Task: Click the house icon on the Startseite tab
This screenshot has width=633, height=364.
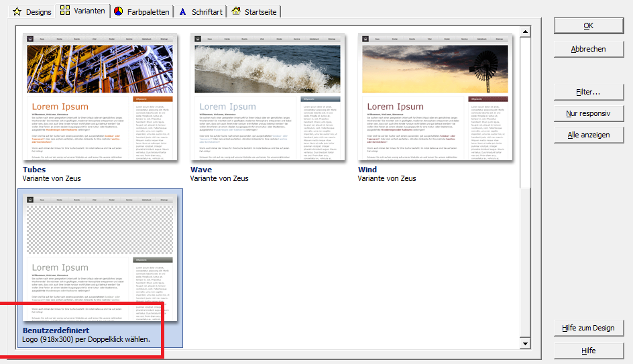Action: (x=236, y=11)
